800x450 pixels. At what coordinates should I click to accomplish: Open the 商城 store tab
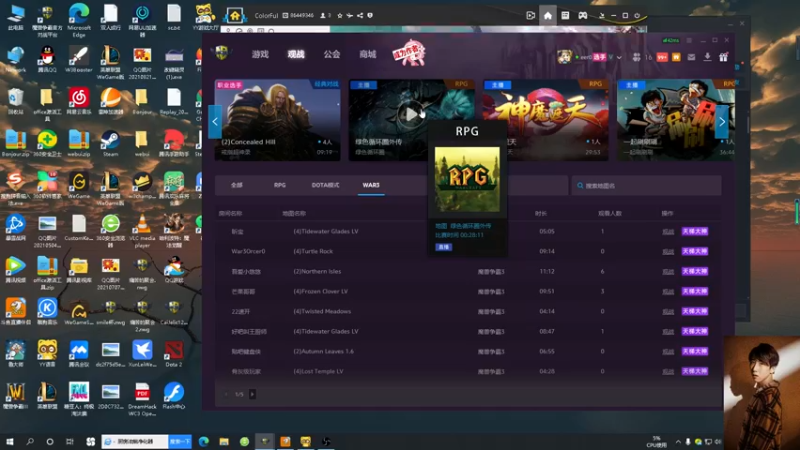[367, 54]
